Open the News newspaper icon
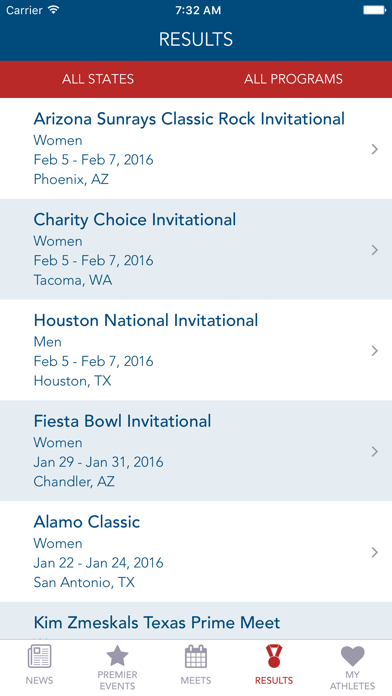This screenshot has height=696, width=392. [x=39, y=656]
